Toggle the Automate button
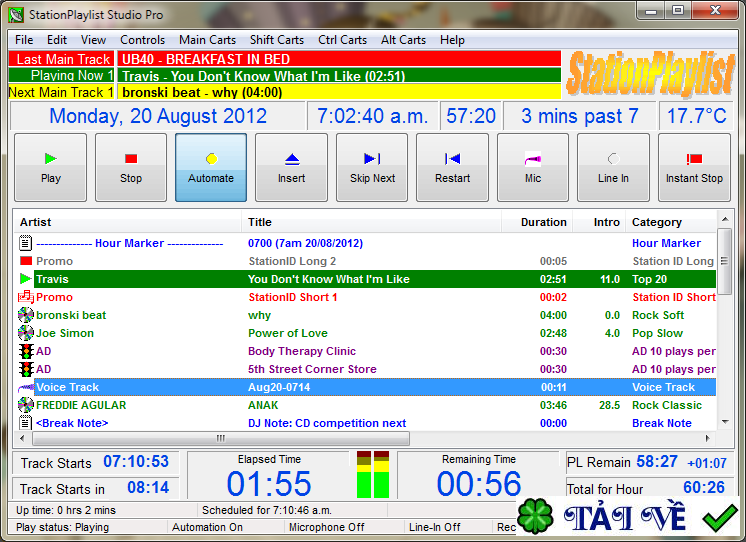 (x=211, y=167)
